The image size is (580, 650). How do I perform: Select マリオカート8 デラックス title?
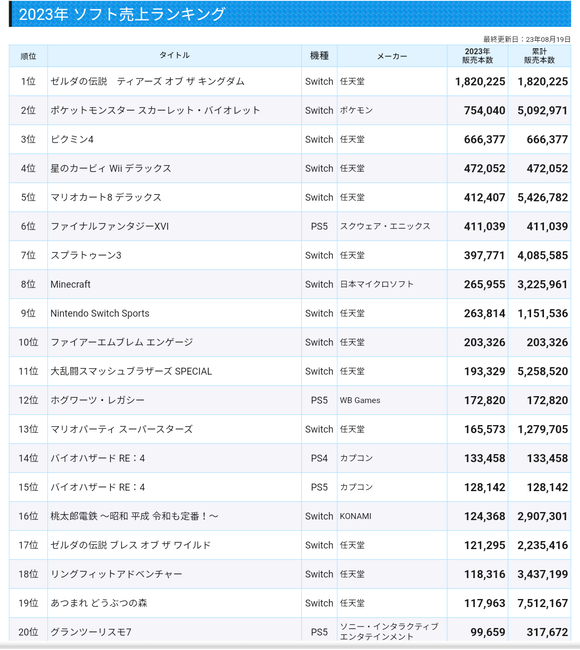pos(106,197)
